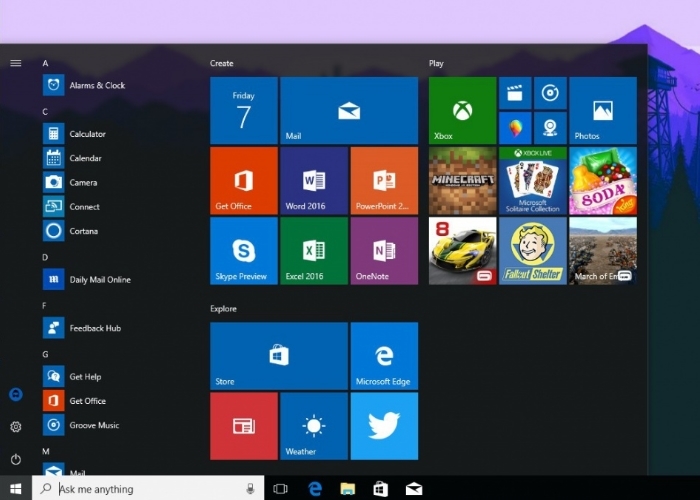Click the letter G section header
Screen dimensions: 700x500
(45, 354)
